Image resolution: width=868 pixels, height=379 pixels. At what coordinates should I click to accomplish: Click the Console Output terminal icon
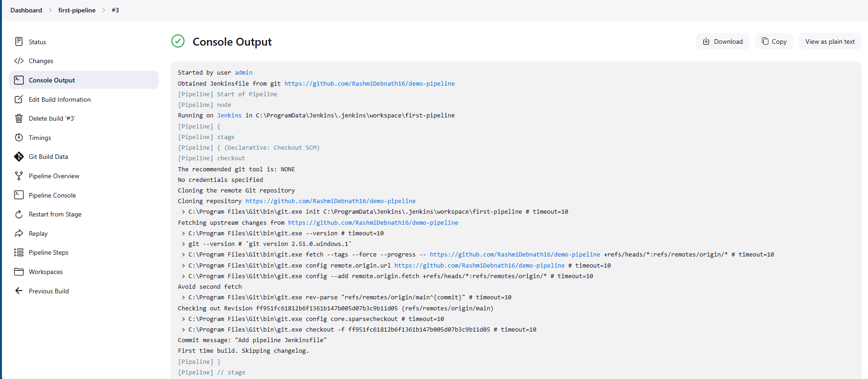tap(19, 80)
